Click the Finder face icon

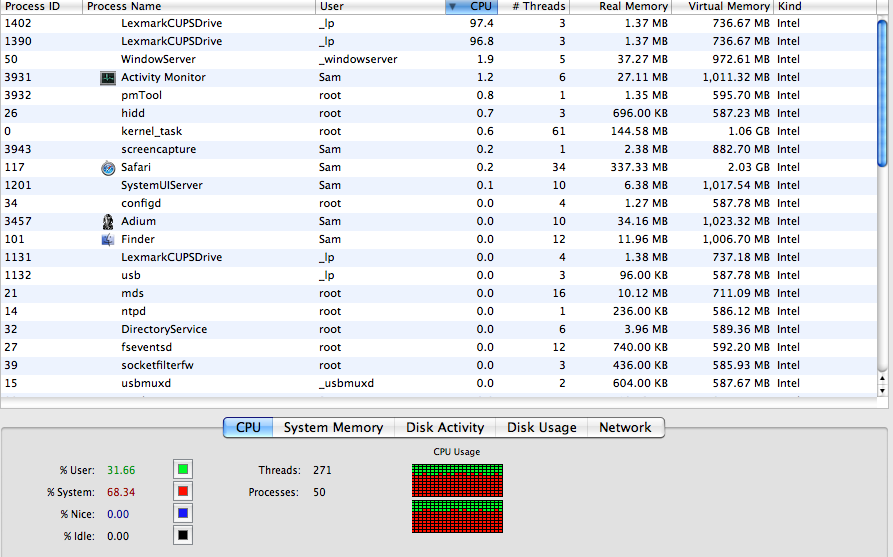click(x=108, y=240)
